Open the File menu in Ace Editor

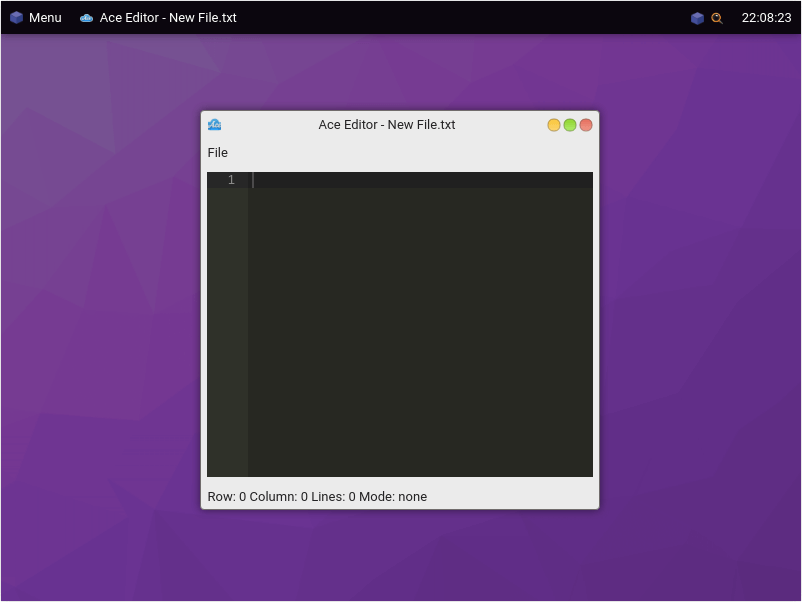click(217, 152)
